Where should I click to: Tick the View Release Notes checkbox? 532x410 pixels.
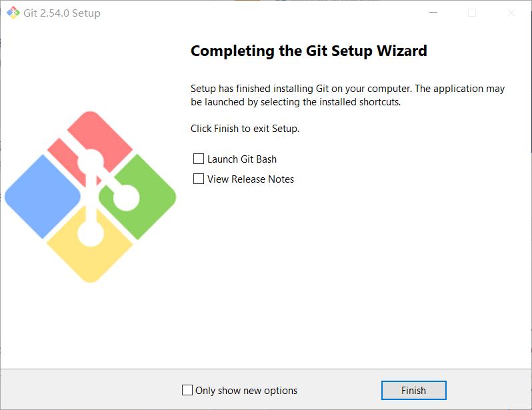199,179
